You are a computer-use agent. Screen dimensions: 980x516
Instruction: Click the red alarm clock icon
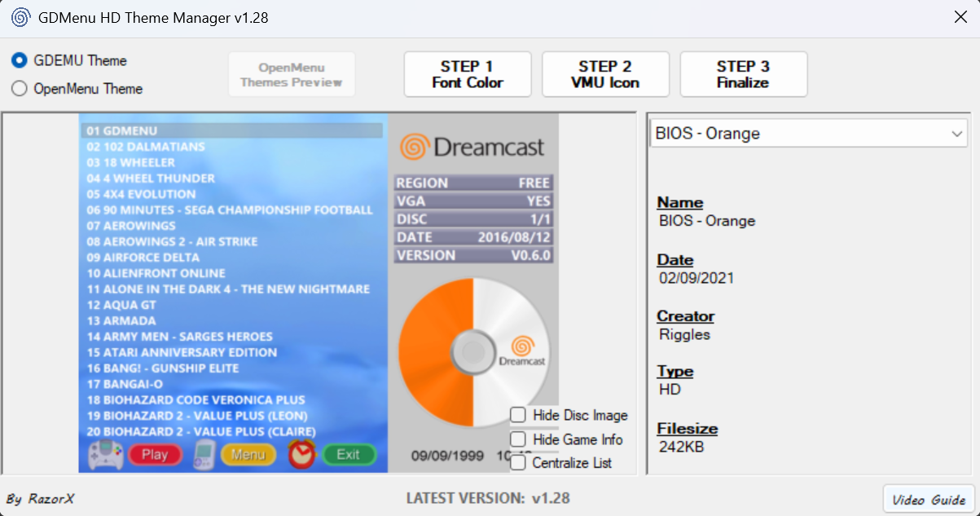coord(302,454)
